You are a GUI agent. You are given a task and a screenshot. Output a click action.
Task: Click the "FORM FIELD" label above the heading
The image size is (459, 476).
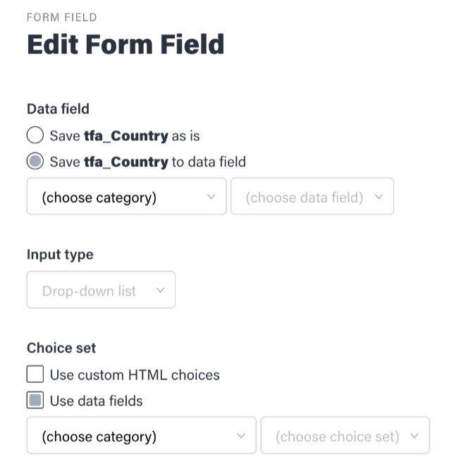62,17
